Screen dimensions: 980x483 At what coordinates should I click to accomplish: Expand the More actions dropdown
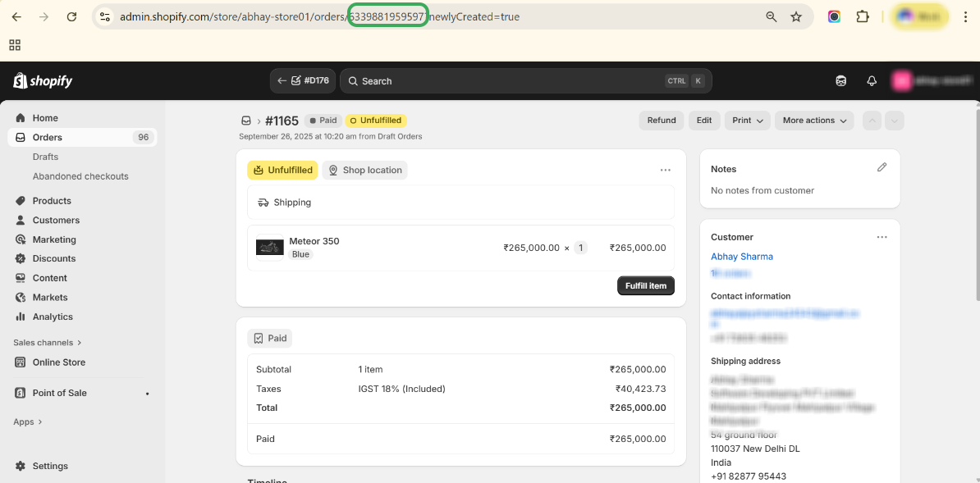[x=814, y=121]
